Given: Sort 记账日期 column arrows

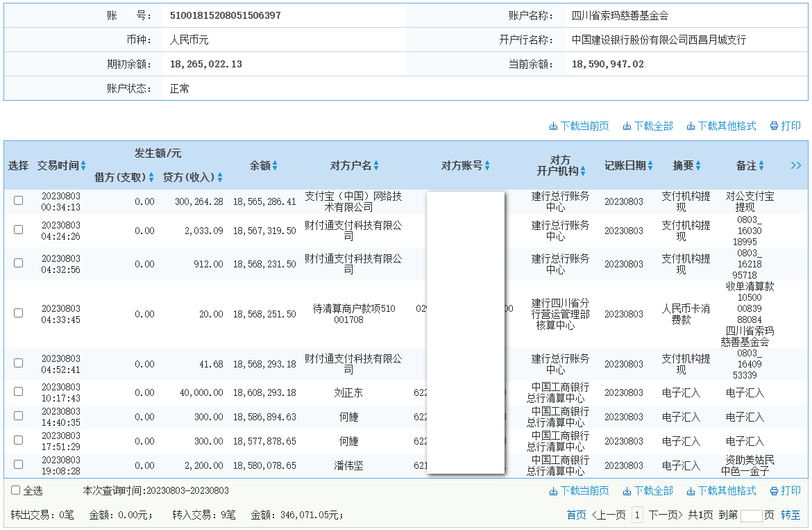Looking at the screenshot, I should point(650,166).
